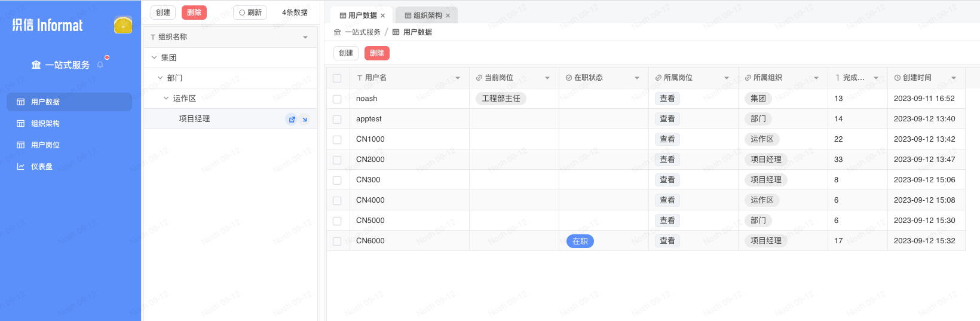
Task: Open 仪表盘 chart in sidebar
Action: click(42, 167)
